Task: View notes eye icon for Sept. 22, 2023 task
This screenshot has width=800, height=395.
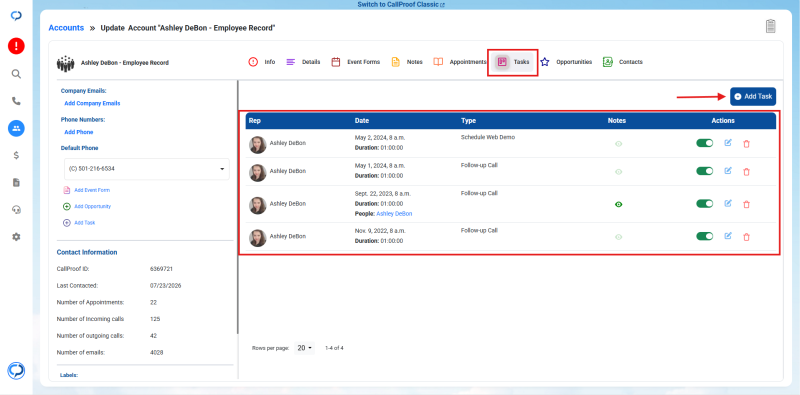Action: point(618,204)
